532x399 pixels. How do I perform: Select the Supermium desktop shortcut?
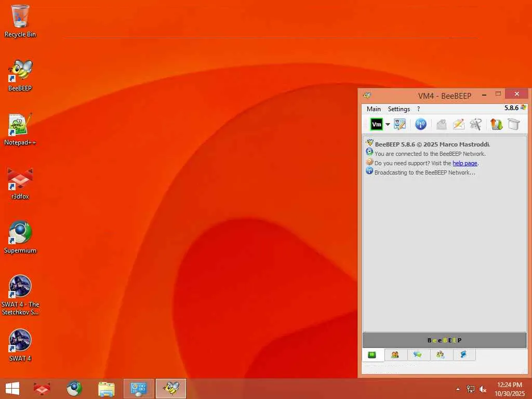[x=20, y=237]
